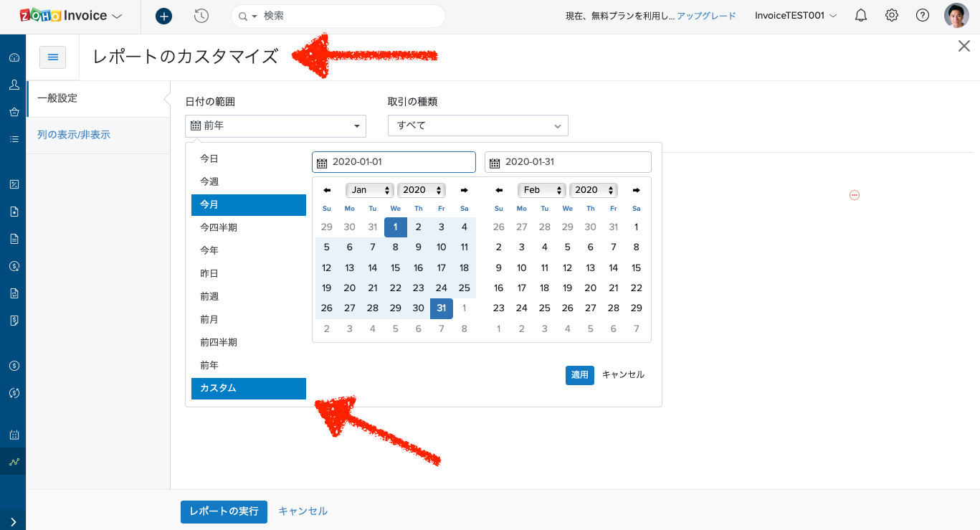This screenshot has width=980, height=530.
Task: Open the Feb month selector
Action: (542, 190)
